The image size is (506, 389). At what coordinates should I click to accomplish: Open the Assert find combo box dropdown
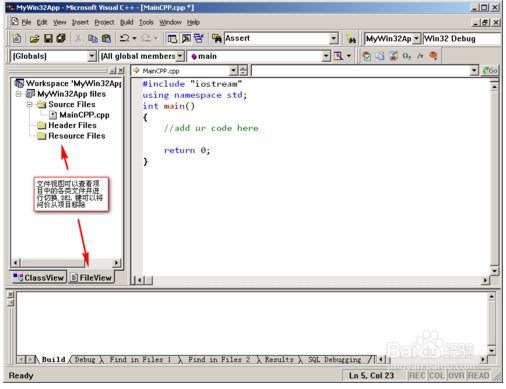334,39
